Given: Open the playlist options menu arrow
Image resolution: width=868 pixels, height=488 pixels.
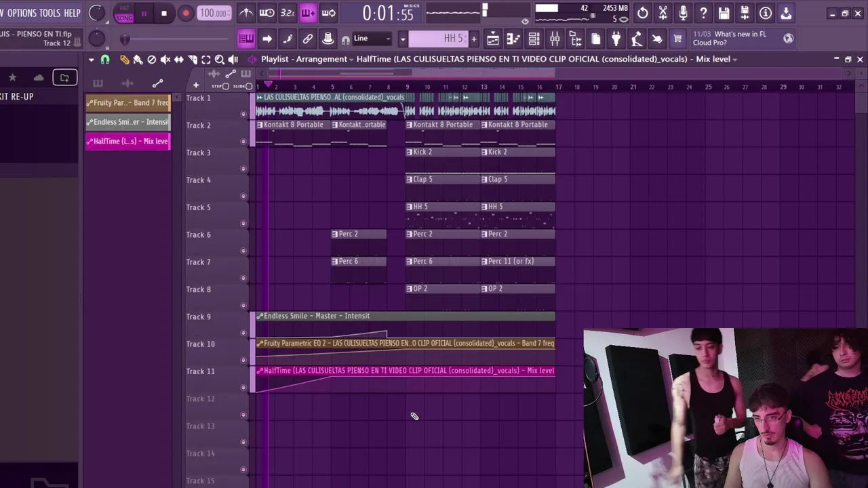Looking at the screenshot, I should 92,60.
